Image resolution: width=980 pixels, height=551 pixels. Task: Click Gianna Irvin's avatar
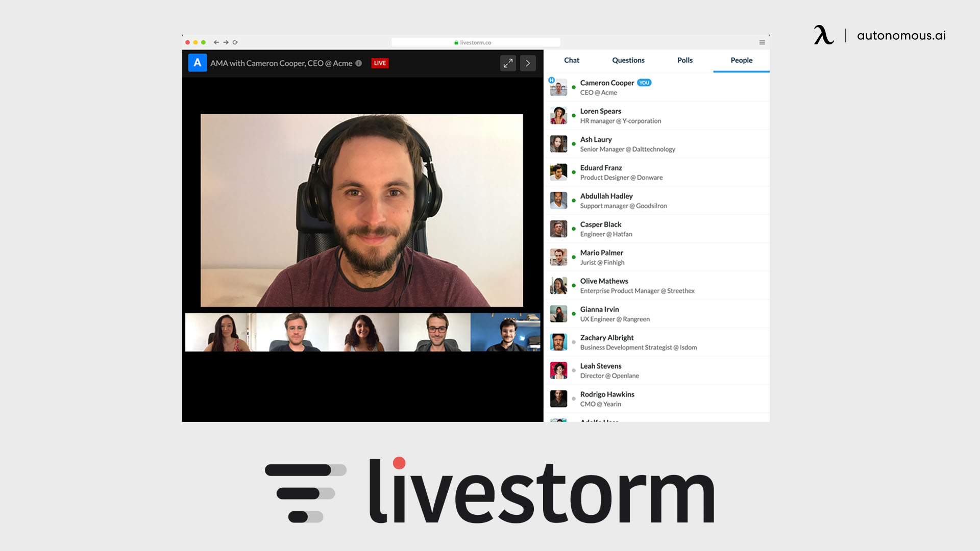pos(558,314)
